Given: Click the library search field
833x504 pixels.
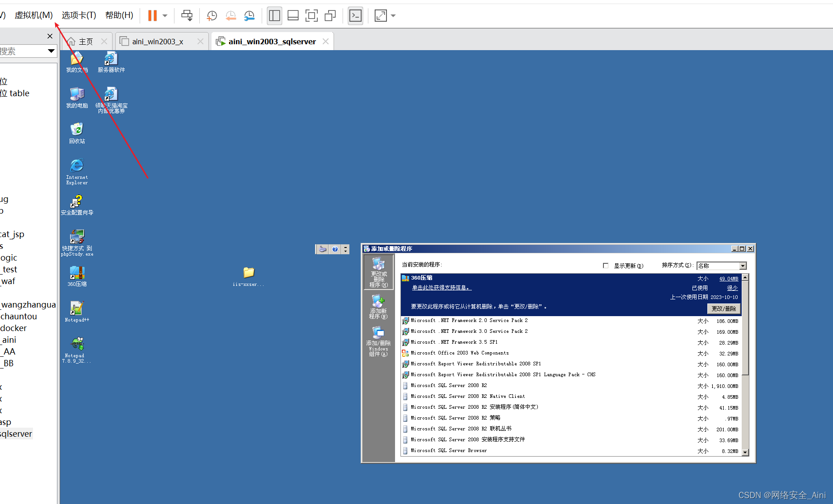Looking at the screenshot, I should (23, 51).
